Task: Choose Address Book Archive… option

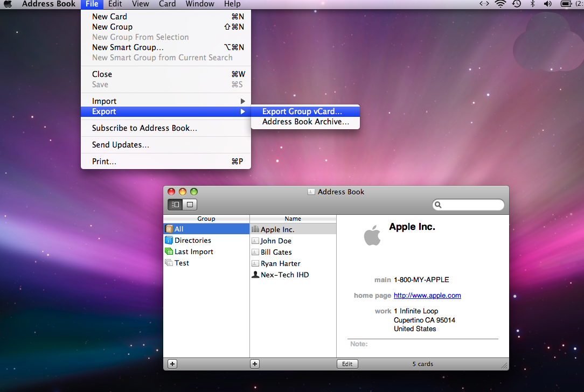Action: point(305,122)
